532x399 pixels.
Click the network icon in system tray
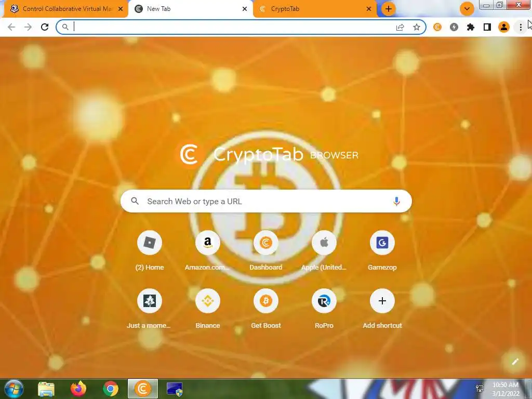coord(480,389)
